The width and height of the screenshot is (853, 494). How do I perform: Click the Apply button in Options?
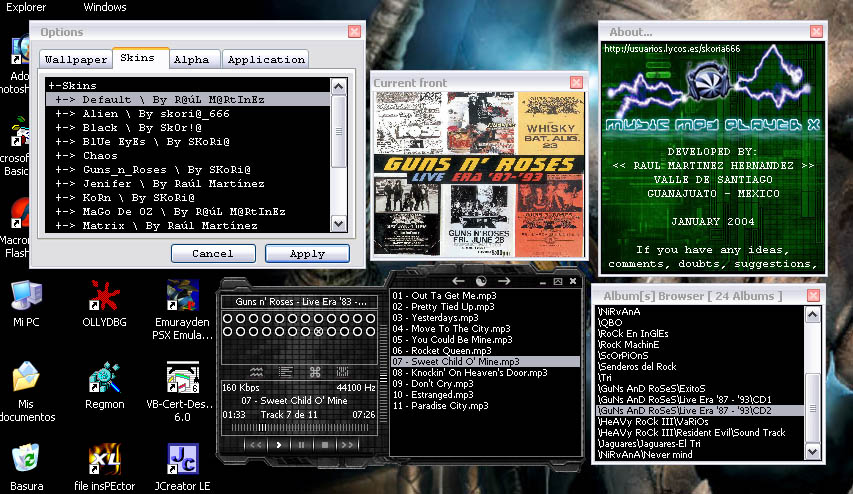pos(307,254)
